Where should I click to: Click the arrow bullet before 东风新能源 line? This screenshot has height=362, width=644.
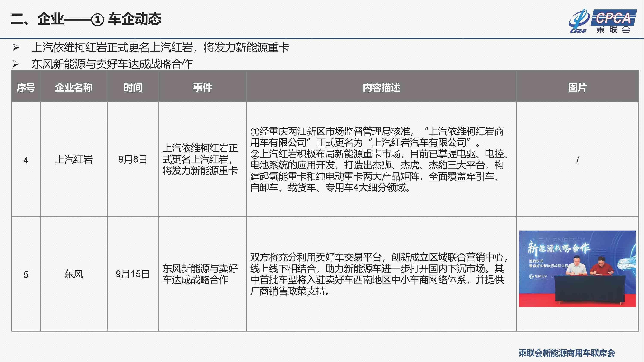point(16,64)
